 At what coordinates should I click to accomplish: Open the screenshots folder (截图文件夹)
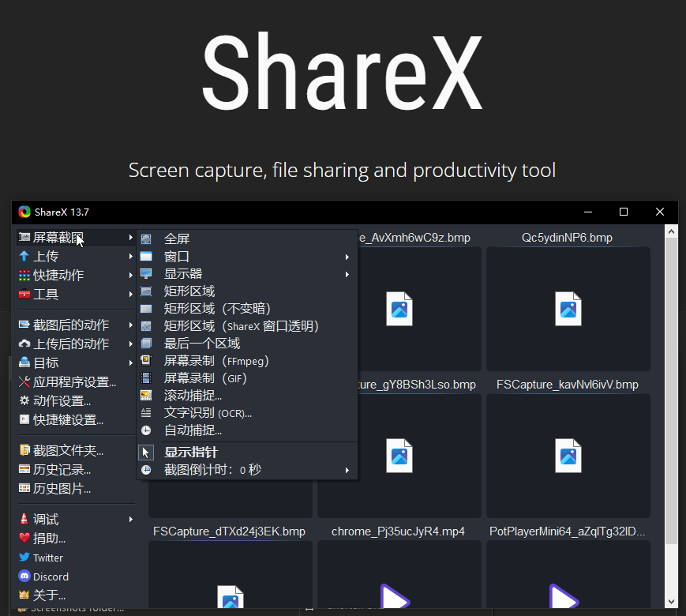[x=68, y=451]
